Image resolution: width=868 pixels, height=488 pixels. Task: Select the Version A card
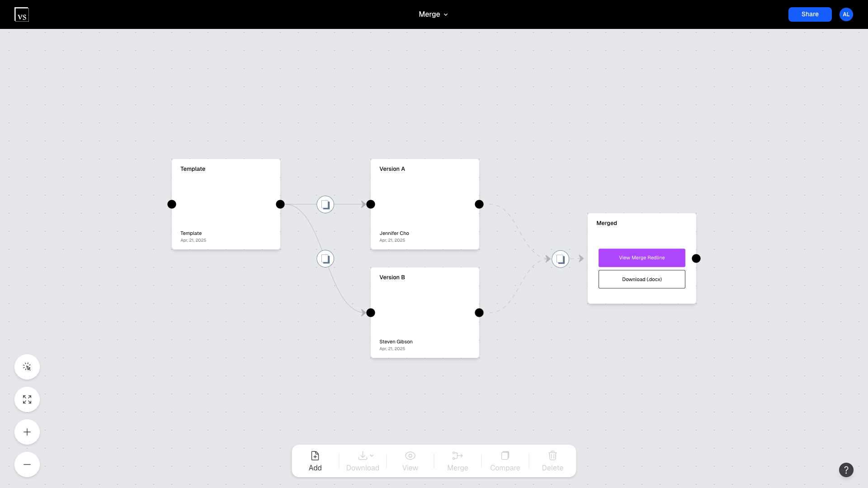coord(425,204)
